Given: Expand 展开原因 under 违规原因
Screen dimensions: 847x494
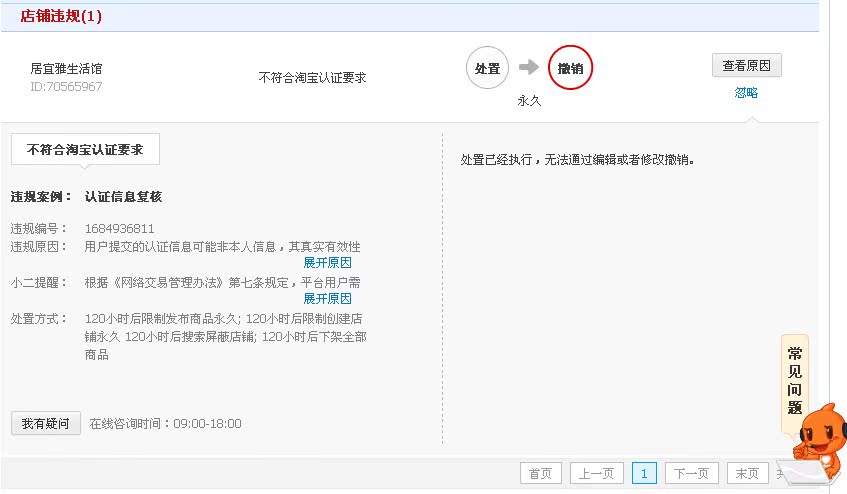Looking at the screenshot, I should [x=327, y=263].
